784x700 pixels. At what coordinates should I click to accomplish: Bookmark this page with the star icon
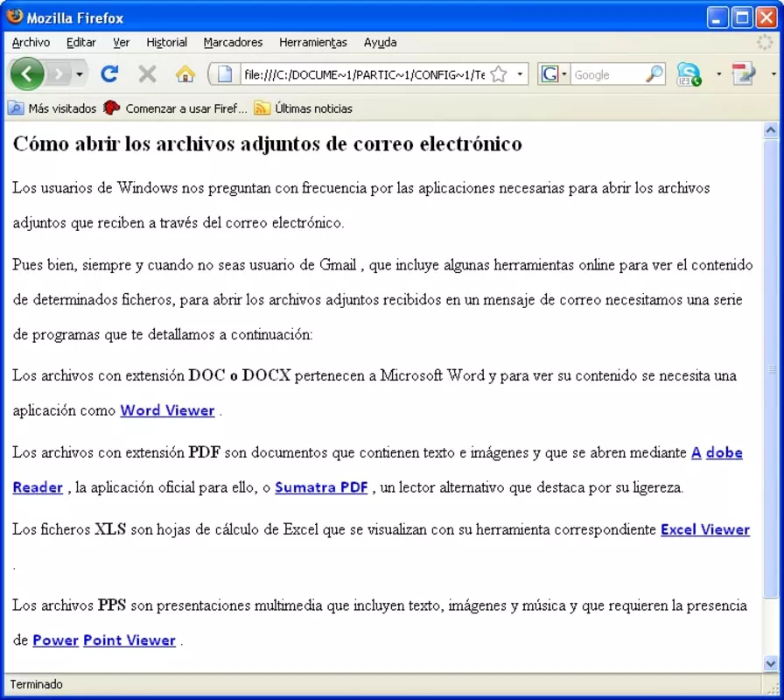tap(499, 74)
